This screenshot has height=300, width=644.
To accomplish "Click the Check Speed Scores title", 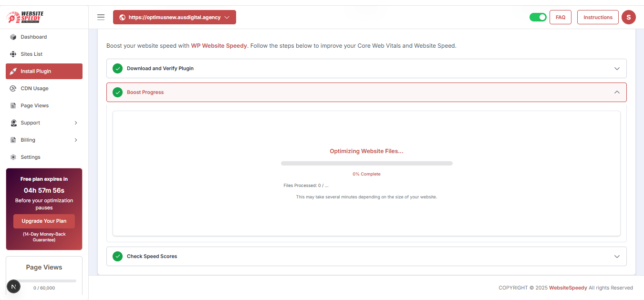I will coord(152,256).
